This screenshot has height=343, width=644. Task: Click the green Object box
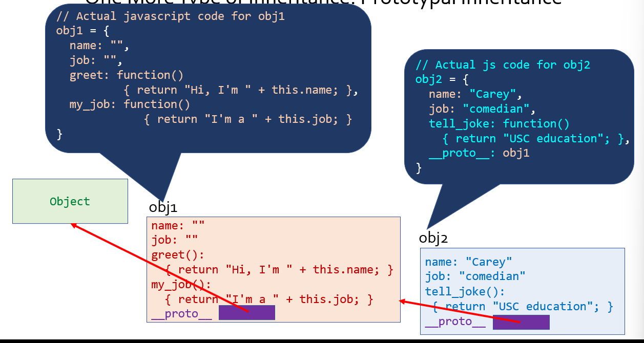[x=70, y=201]
